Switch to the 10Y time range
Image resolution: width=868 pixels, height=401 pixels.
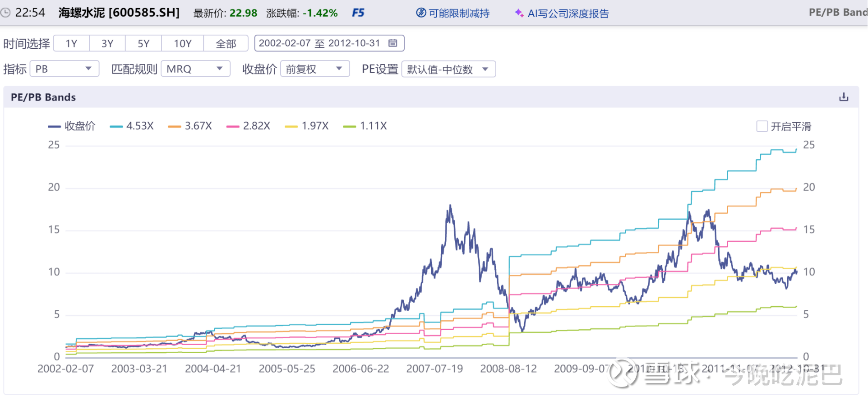pos(183,44)
